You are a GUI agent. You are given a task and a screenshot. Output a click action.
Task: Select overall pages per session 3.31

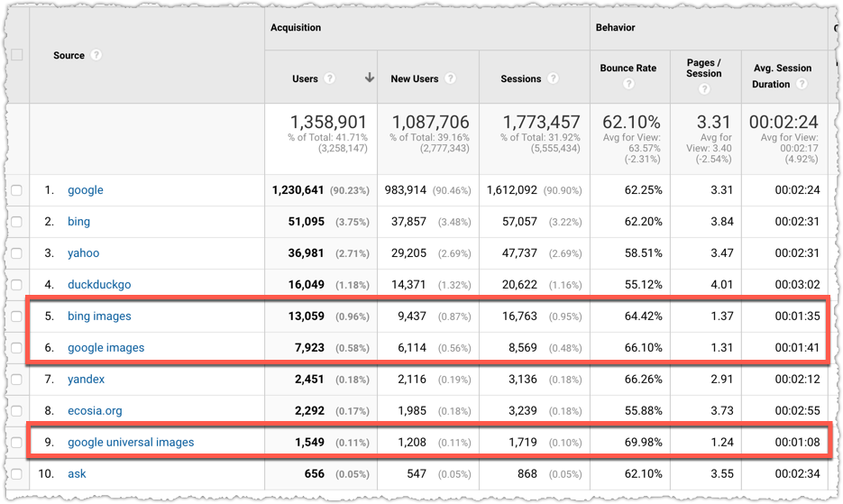[714, 122]
